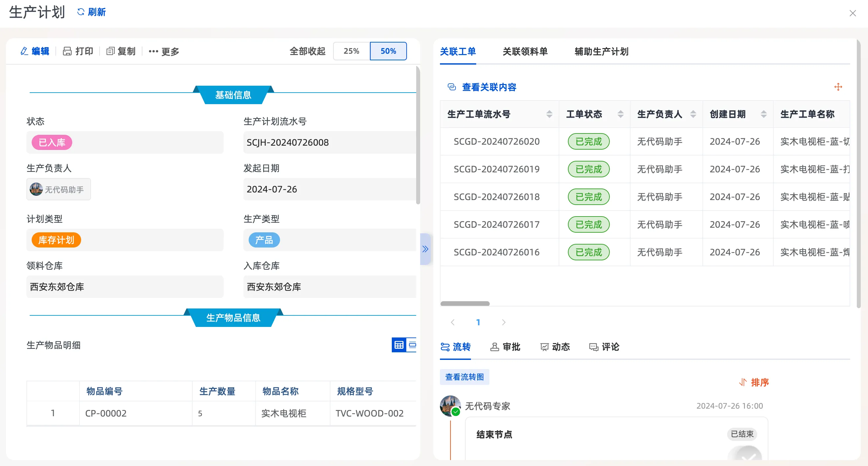Click the 查看关联内容 link icon
The image size is (868, 466).
[x=451, y=87]
